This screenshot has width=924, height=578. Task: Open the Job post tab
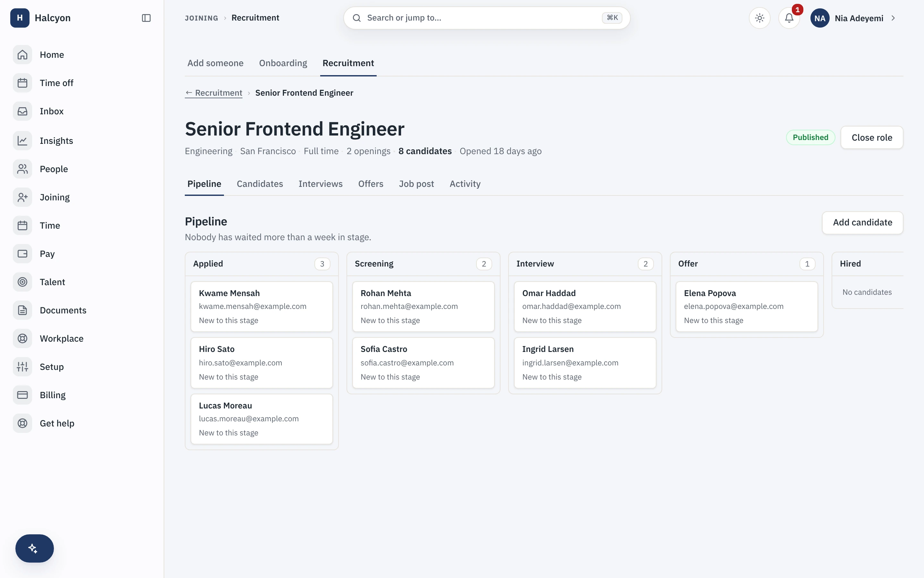416,184
